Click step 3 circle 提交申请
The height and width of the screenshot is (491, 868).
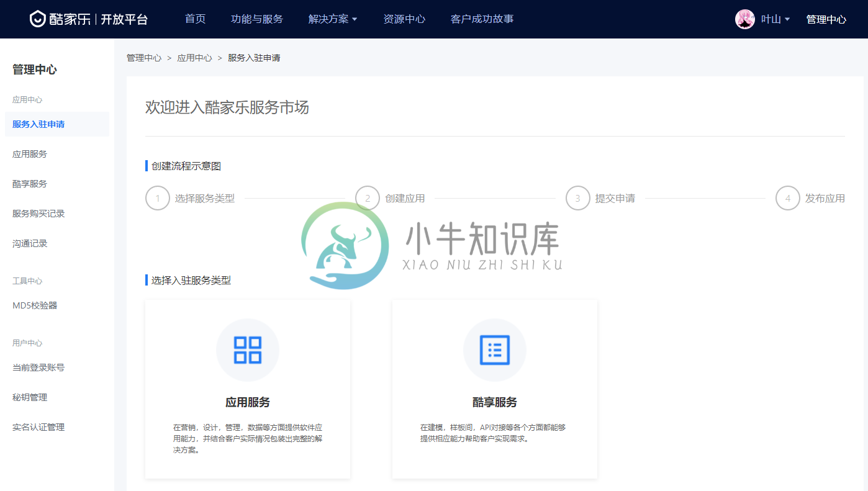[x=578, y=199]
